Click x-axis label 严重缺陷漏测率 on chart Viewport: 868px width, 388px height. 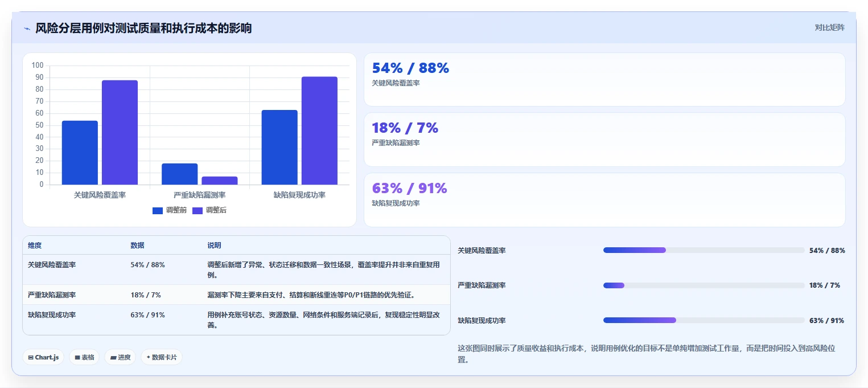200,195
